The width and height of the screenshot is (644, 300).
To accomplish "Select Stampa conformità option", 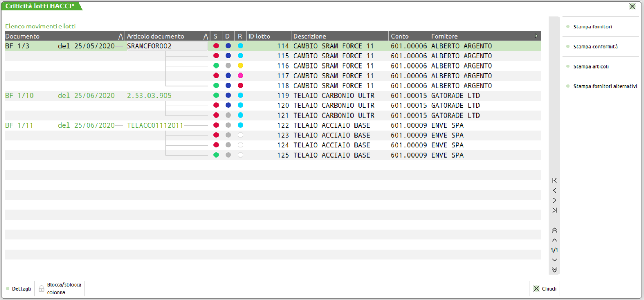I will click(595, 47).
